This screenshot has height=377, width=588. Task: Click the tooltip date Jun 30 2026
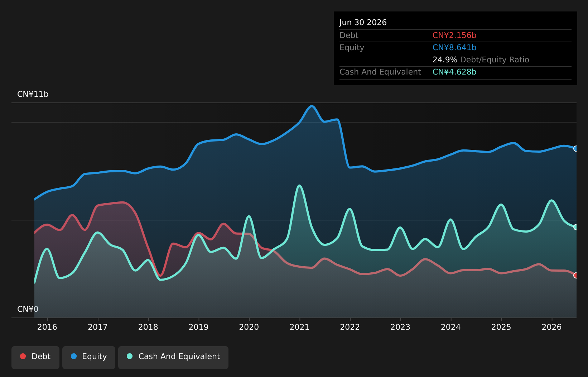pyautogui.click(x=363, y=23)
